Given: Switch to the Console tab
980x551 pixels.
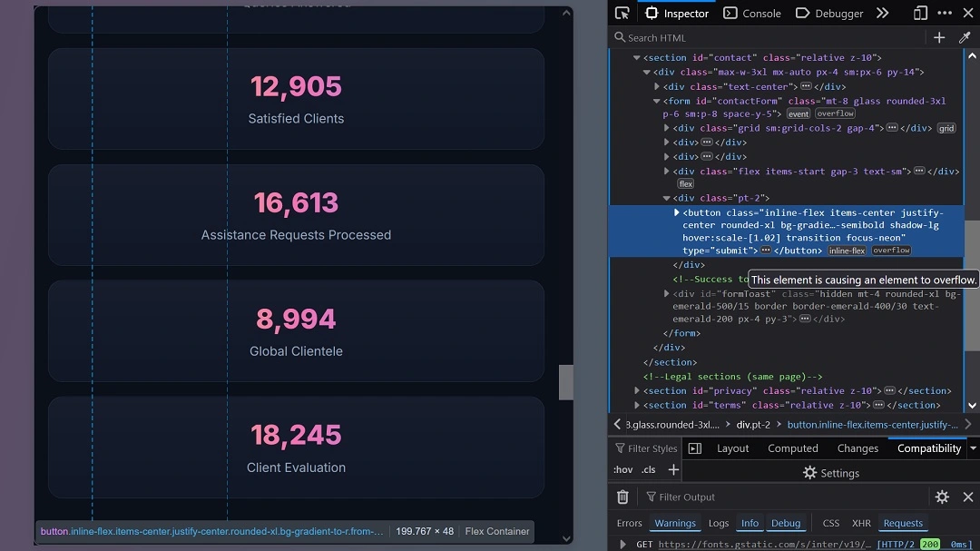Looking at the screenshot, I should tap(752, 13).
